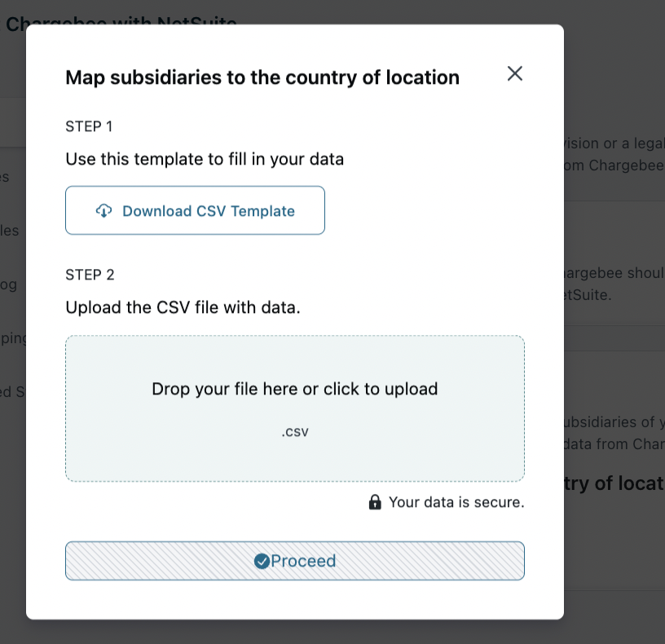
Task: Close the Map subsidiaries dialog
Action: [514, 73]
